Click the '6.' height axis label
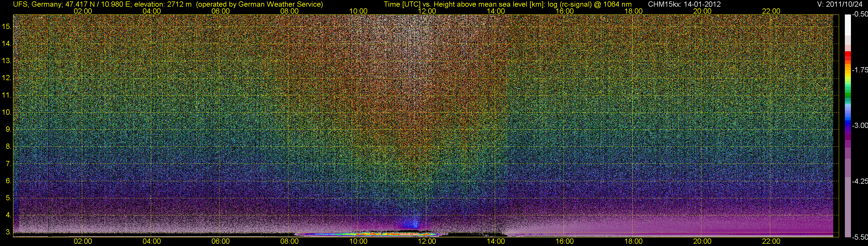Viewport: 868px width, 246px height. coord(8,181)
